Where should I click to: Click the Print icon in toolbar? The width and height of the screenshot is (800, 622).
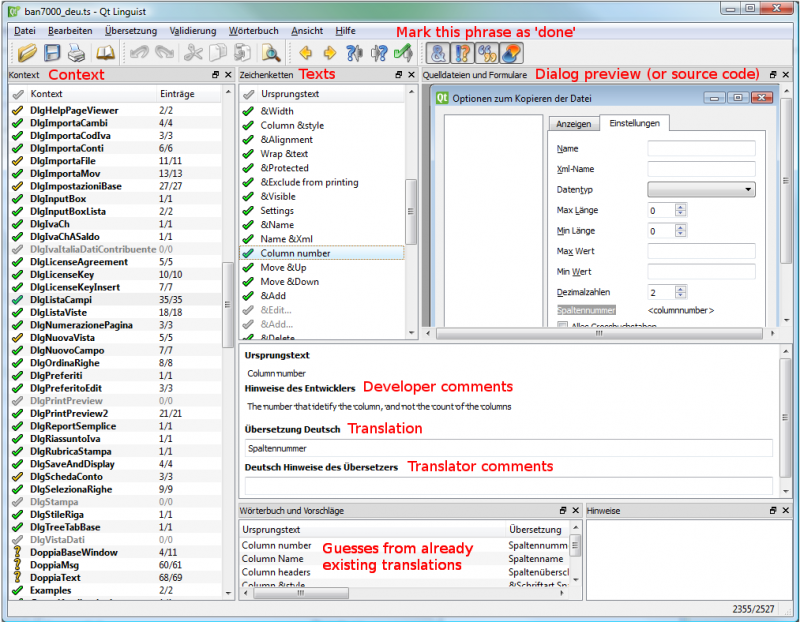77,53
